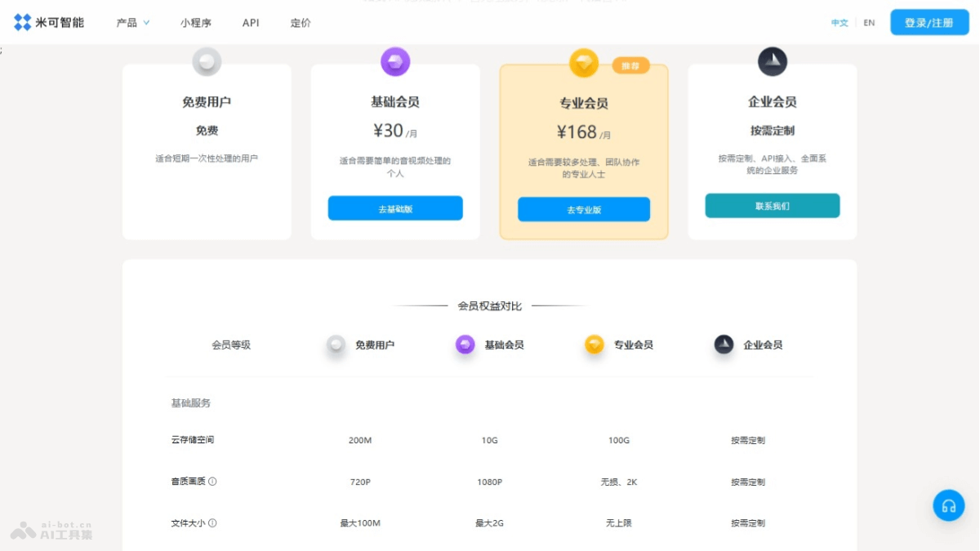Click the yellow diamond 专业会员 icon
The width and height of the screenshot is (980, 551).
[x=583, y=60]
